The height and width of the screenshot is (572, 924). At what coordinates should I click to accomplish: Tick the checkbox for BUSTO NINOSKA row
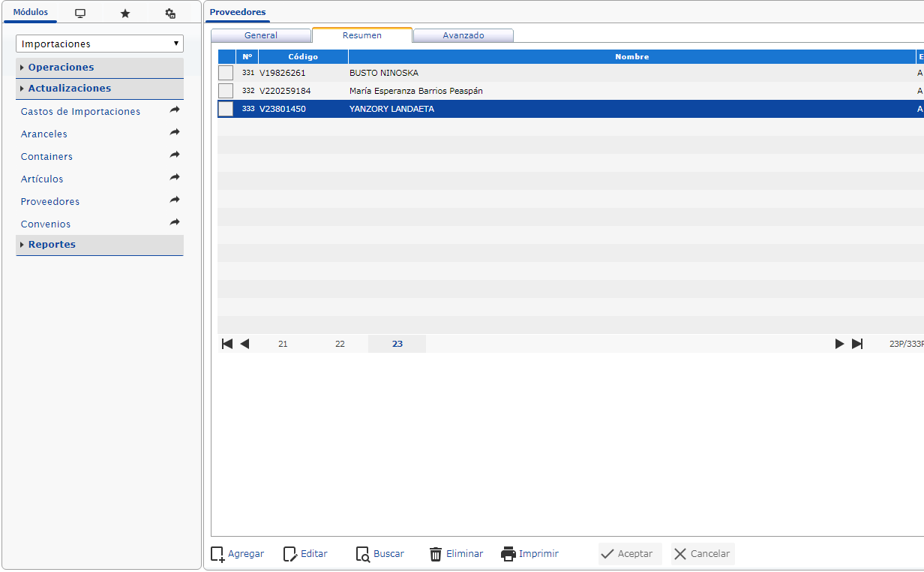[x=226, y=73]
